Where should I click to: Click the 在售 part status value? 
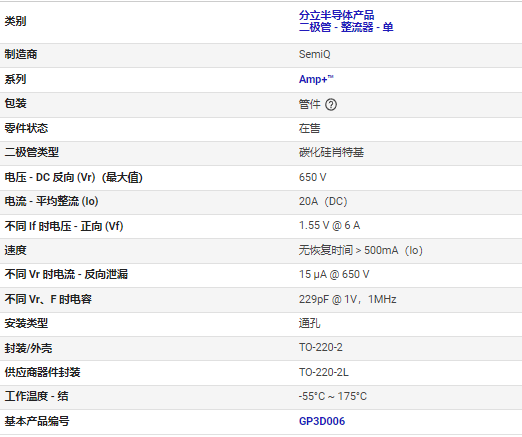[309, 128]
